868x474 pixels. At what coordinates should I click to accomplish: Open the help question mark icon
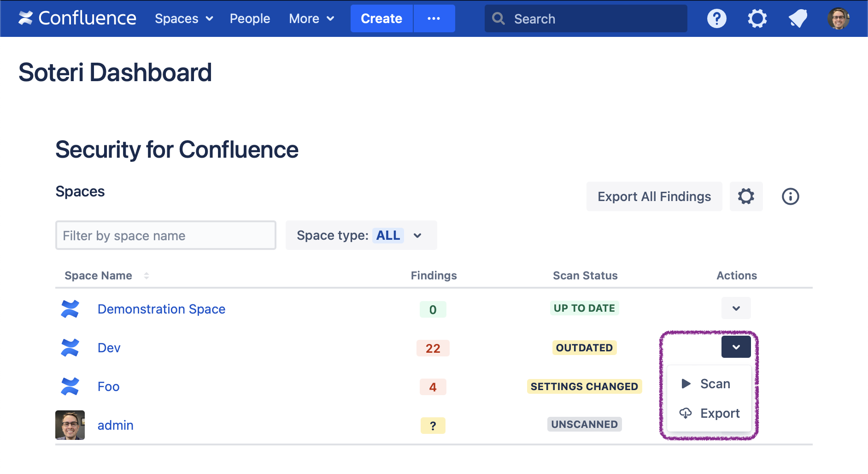(716, 18)
